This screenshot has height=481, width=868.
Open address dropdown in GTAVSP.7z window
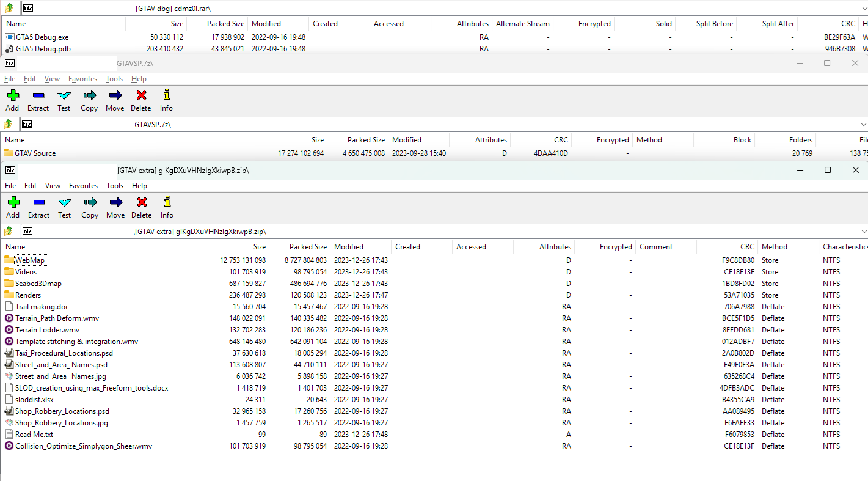(x=863, y=124)
